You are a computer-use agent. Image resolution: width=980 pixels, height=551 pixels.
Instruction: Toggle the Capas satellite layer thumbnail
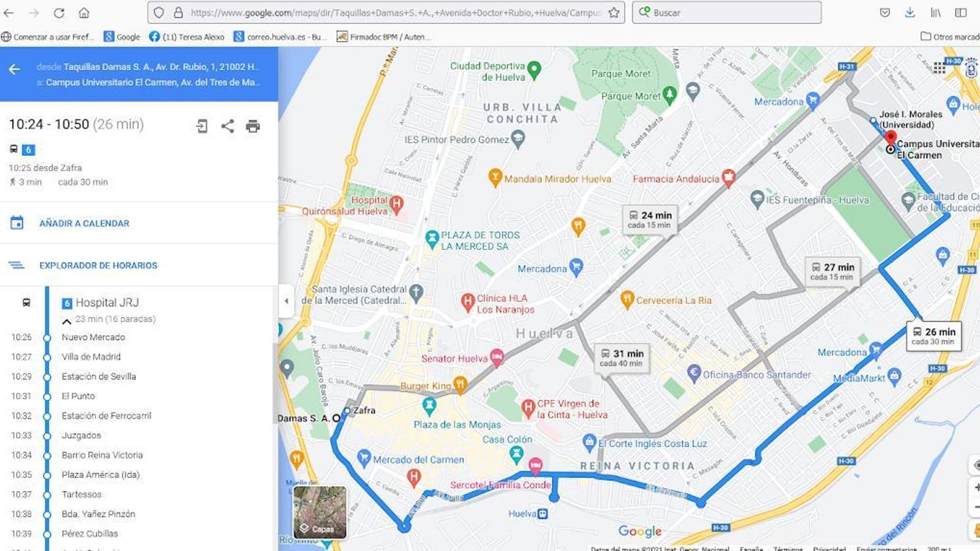(320, 512)
